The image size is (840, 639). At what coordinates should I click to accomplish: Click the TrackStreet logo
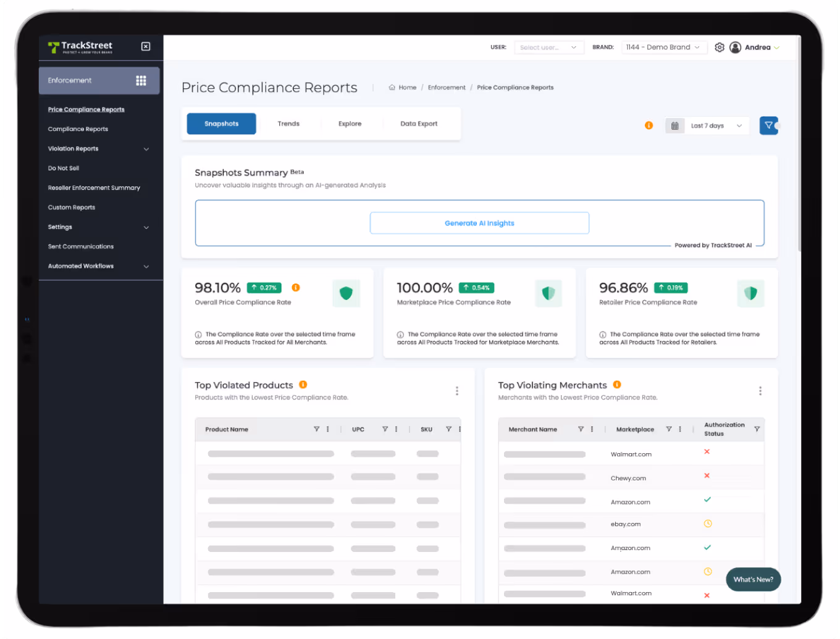[80, 47]
